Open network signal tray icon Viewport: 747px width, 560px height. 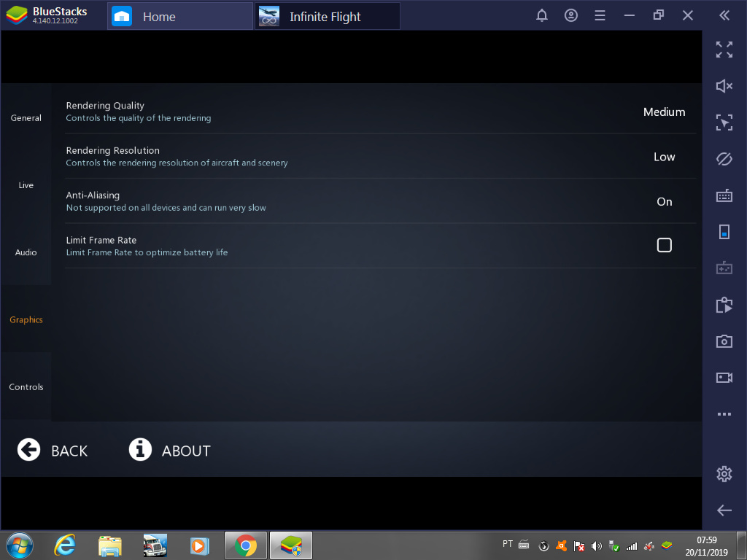(631, 545)
